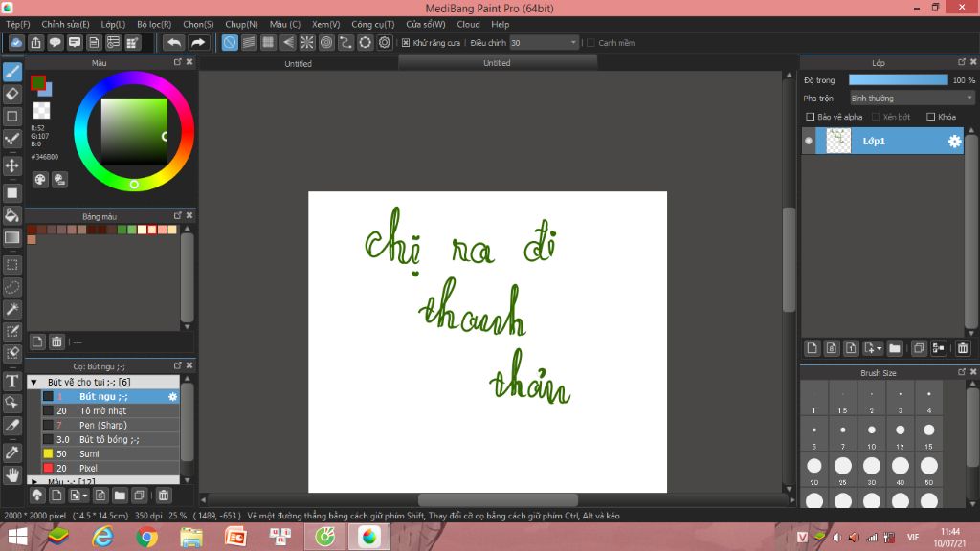
Task: Adjust the Độ trong opacity slider
Action: coord(898,80)
